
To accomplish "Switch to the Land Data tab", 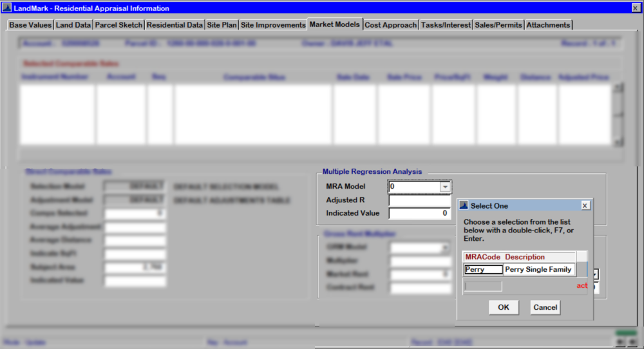I will pyautogui.click(x=73, y=25).
